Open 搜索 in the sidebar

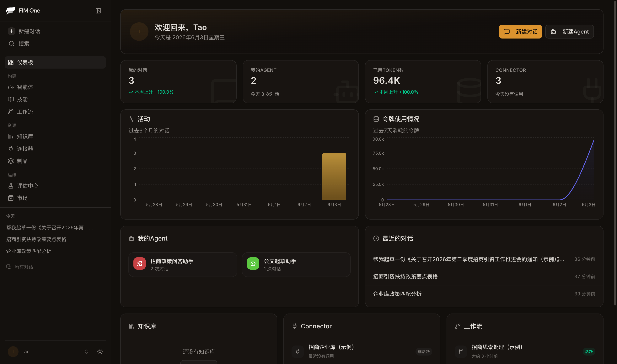point(55,43)
